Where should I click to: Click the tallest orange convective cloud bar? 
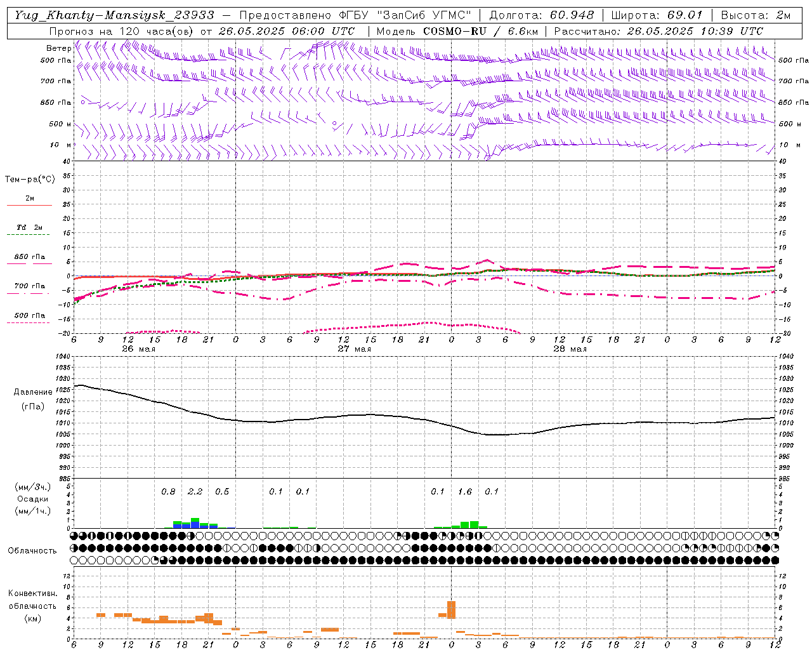coord(452,610)
